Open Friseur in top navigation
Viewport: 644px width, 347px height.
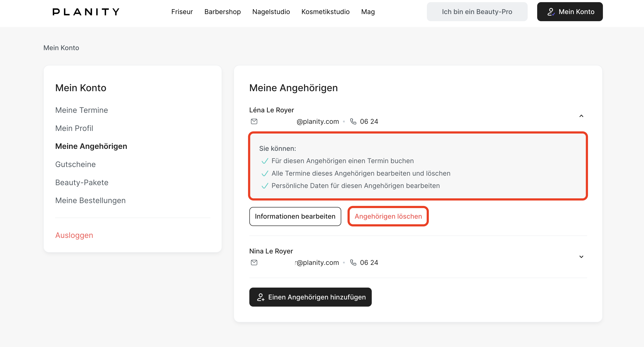182,12
